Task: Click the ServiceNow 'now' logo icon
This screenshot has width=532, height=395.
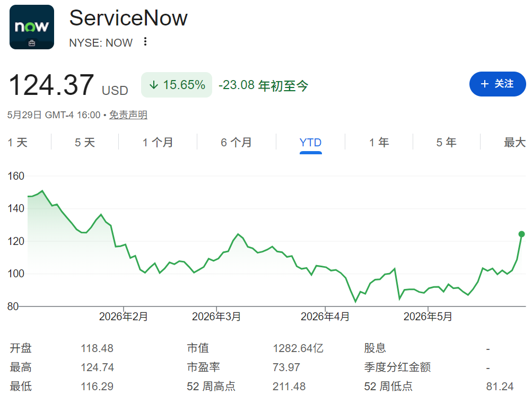Action: point(32,27)
